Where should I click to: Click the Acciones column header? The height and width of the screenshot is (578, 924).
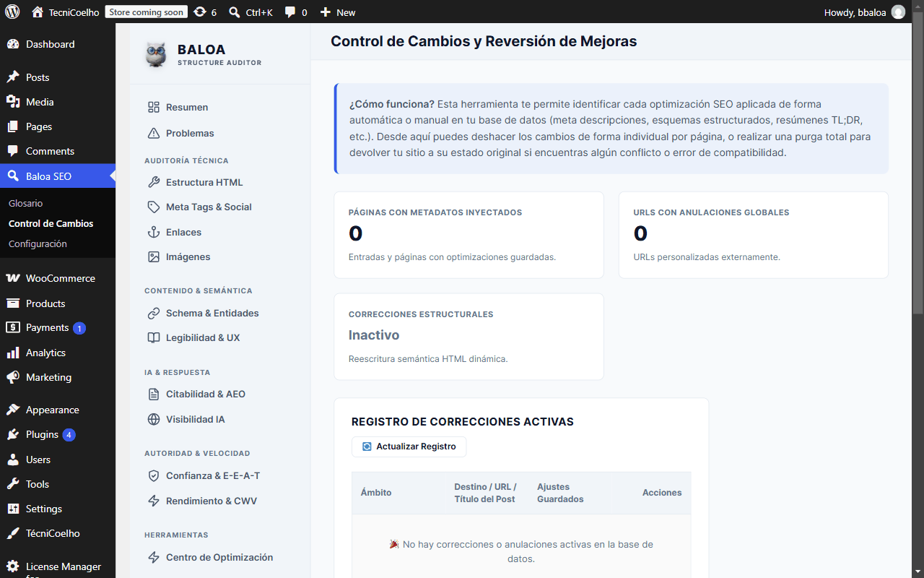click(662, 493)
